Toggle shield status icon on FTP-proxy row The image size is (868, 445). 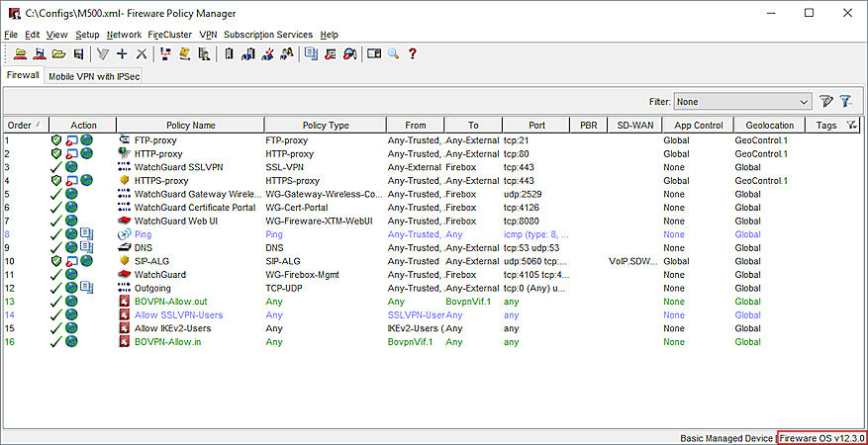(x=56, y=140)
